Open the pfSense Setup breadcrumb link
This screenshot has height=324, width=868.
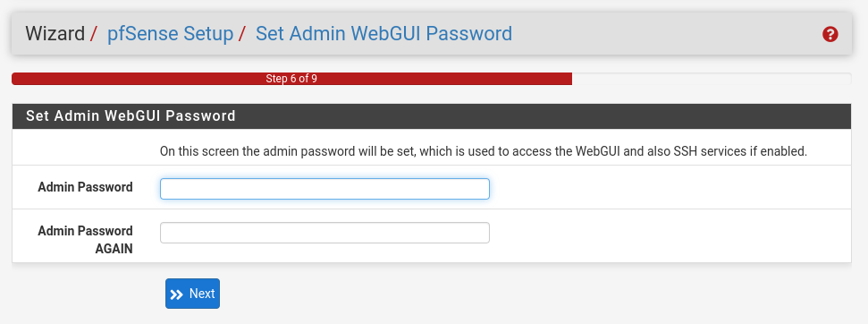pos(170,34)
